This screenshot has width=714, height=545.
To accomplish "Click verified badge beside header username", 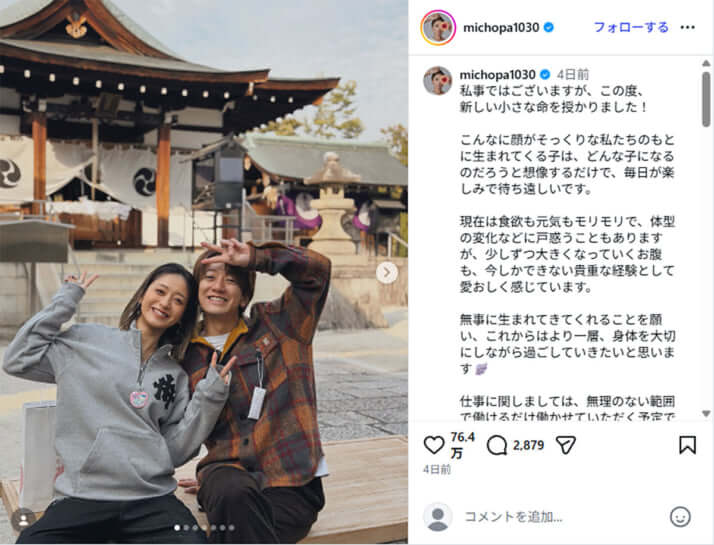I will (x=549, y=28).
